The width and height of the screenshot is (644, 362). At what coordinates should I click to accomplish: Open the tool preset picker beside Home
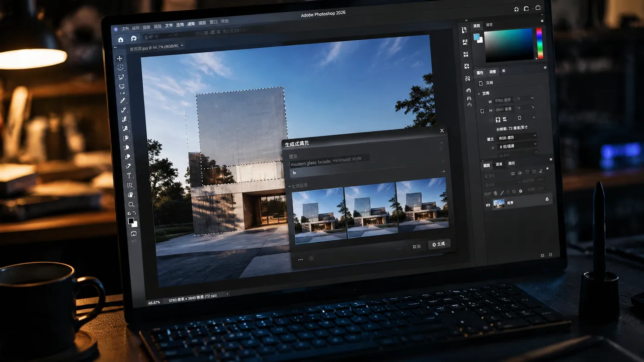[134, 38]
